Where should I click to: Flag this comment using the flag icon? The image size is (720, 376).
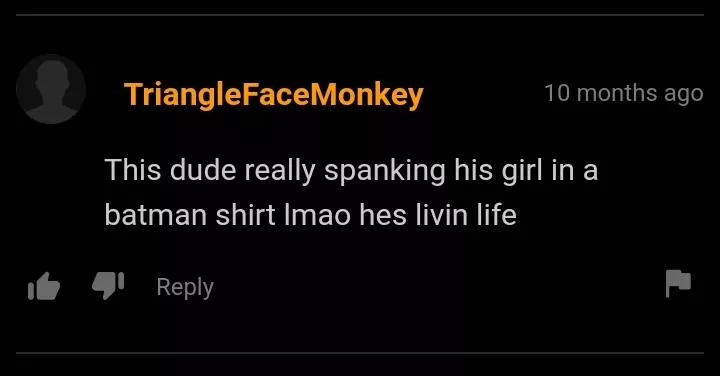tap(678, 283)
